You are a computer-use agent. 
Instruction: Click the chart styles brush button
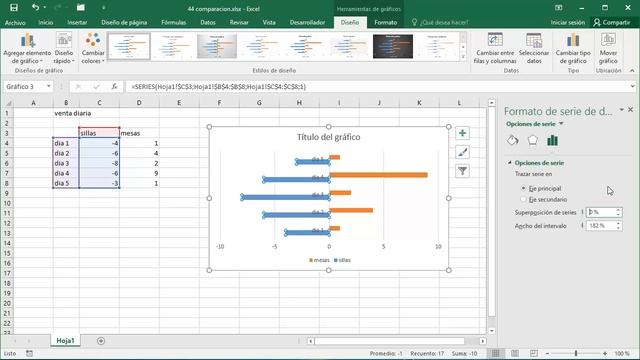pyautogui.click(x=462, y=152)
